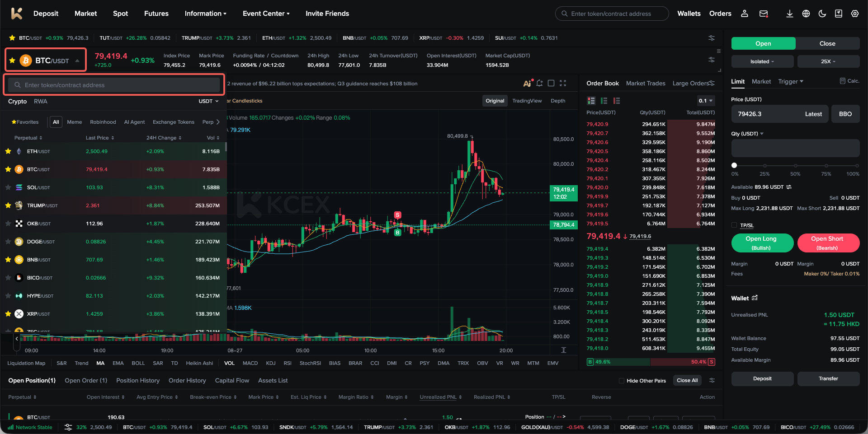
Task: Open the AI assistant icon above chart
Action: click(x=527, y=83)
